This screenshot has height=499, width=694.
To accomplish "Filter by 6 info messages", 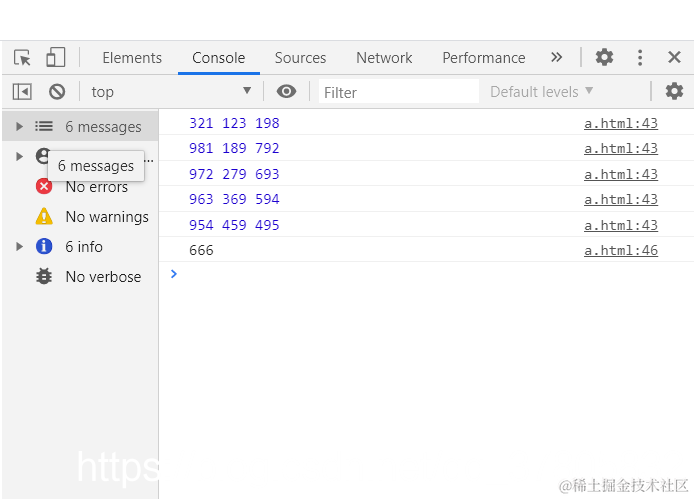I will [x=84, y=247].
